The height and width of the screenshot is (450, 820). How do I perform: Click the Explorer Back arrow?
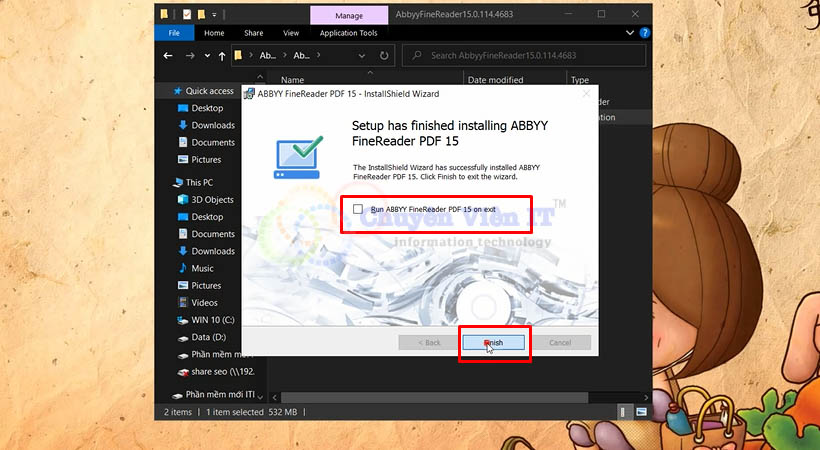[169, 56]
